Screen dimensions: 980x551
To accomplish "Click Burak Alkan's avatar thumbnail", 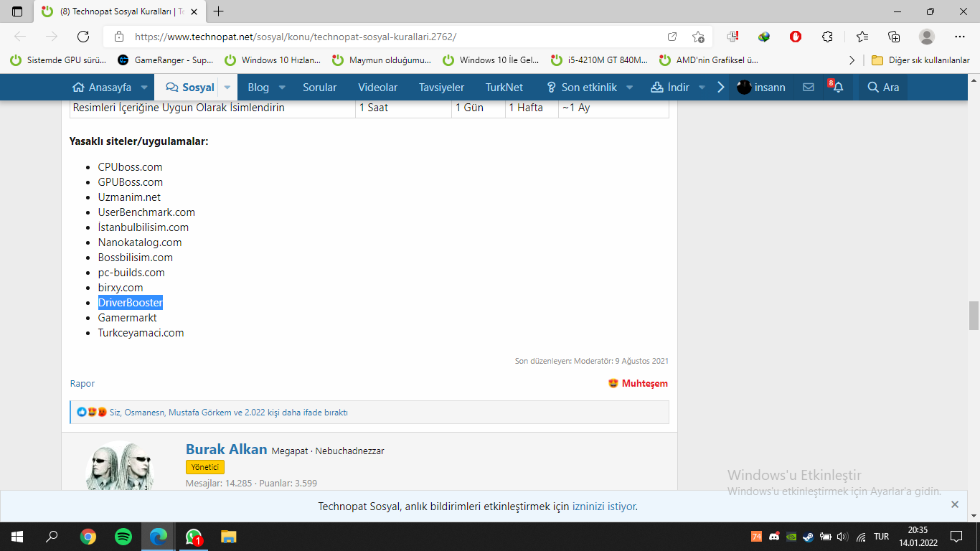I will point(120,466).
